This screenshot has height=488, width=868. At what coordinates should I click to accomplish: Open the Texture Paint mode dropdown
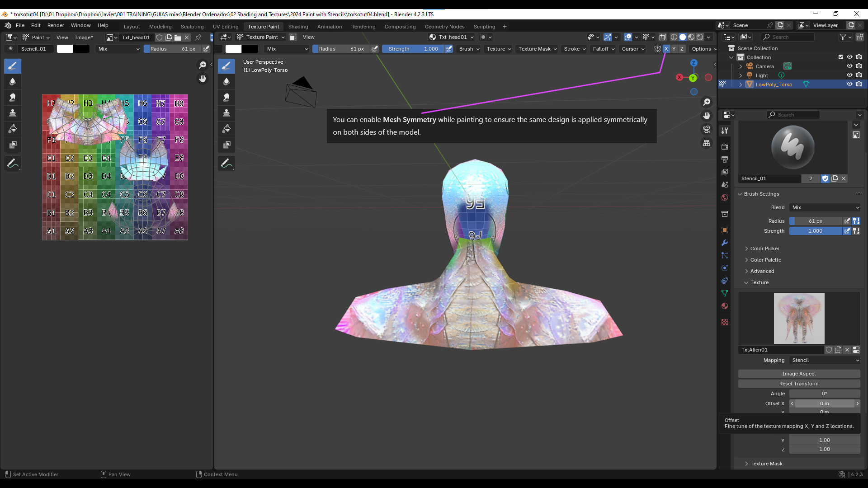(x=261, y=37)
